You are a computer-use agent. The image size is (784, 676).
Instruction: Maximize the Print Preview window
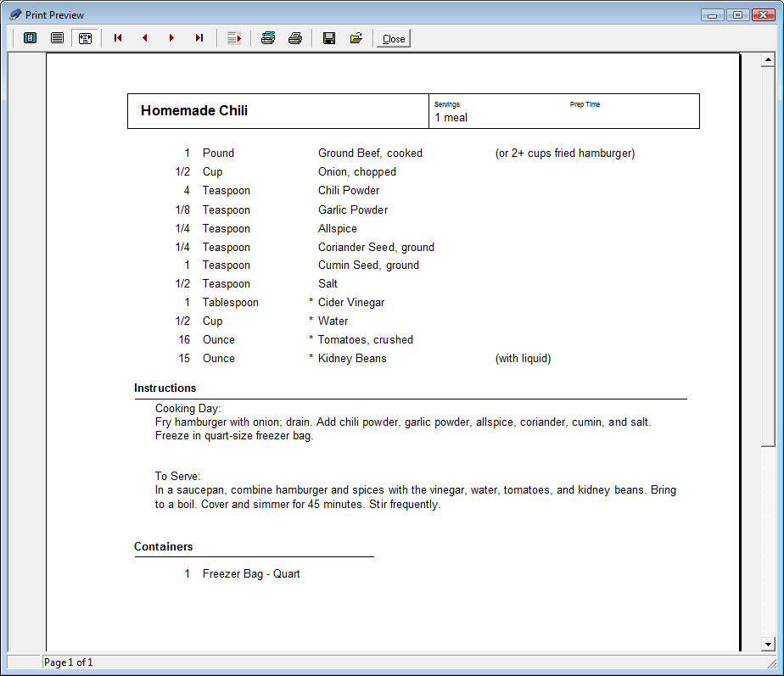pyautogui.click(x=737, y=14)
